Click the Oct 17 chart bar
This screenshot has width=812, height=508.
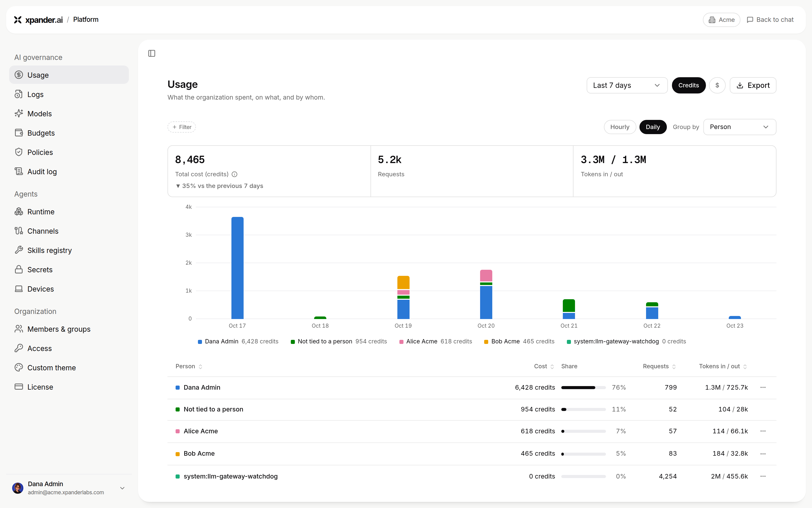point(237,268)
